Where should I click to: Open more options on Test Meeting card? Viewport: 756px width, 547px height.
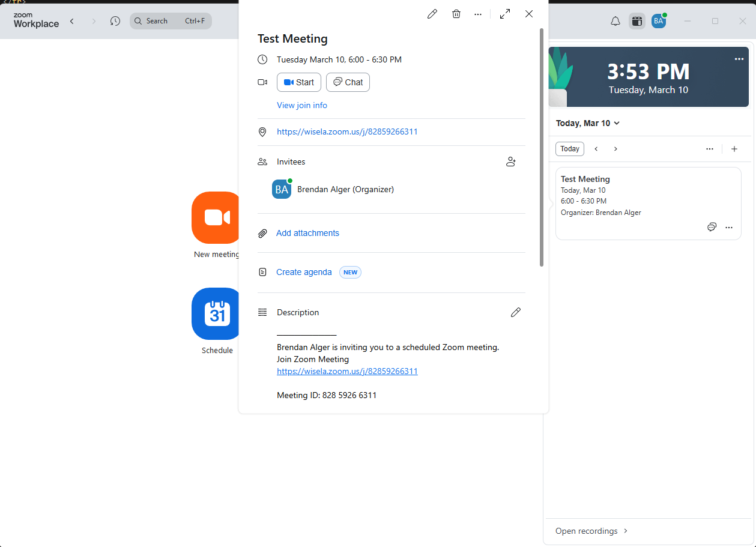(729, 227)
